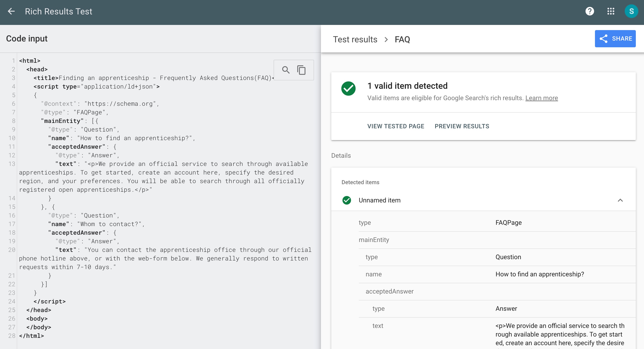
Task: Click the Question type value
Action: tap(508, 257)
